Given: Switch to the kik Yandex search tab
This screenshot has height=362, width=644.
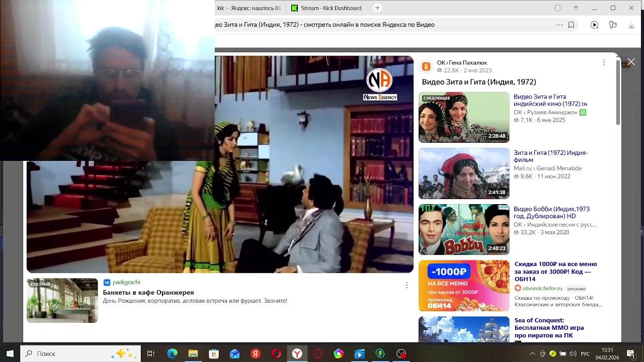Looking at the screenshot, I should pos(249,8).
